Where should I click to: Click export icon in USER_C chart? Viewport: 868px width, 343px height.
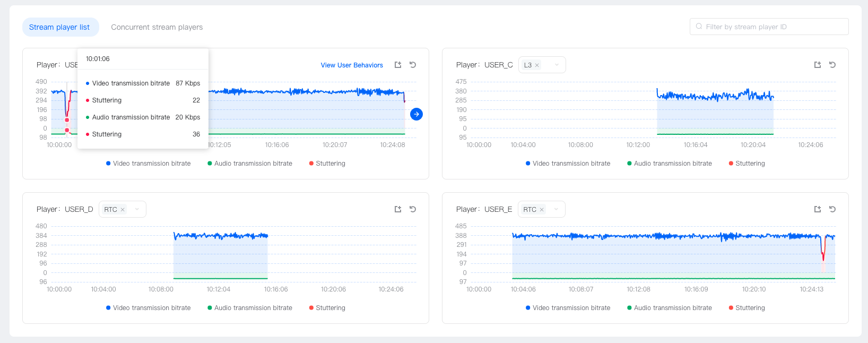[x=817, y=65]
